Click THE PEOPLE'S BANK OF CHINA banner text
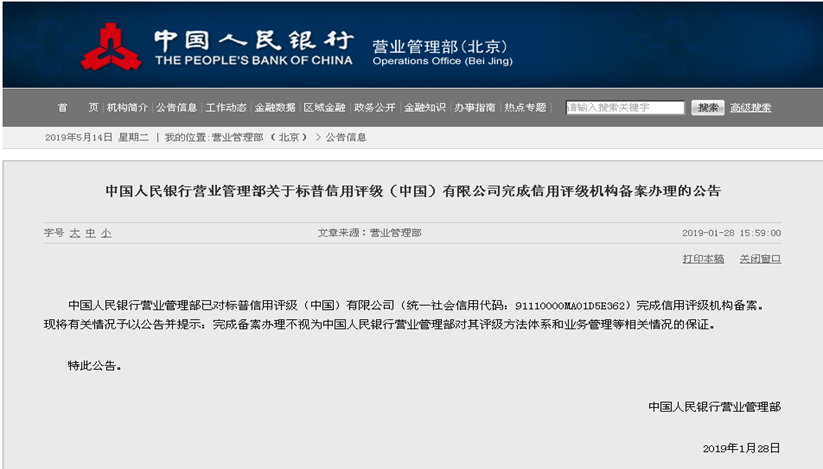 [x=254, y=60]
